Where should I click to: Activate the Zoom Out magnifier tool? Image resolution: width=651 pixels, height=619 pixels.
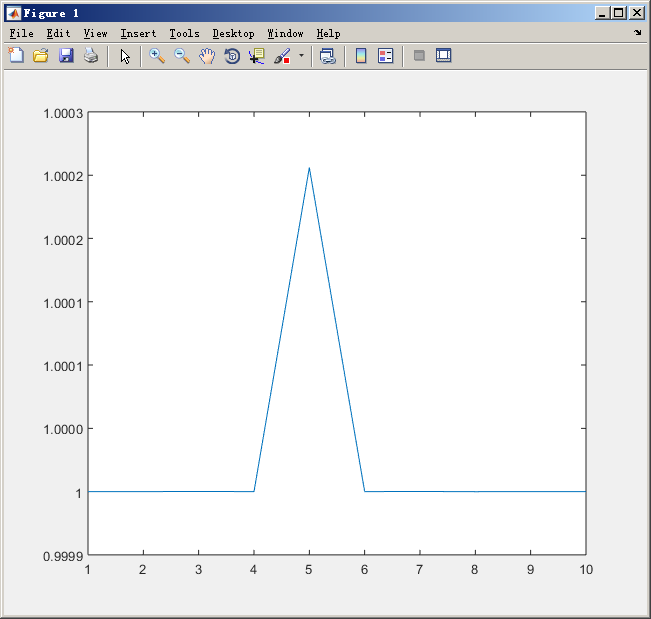point(182,56)
